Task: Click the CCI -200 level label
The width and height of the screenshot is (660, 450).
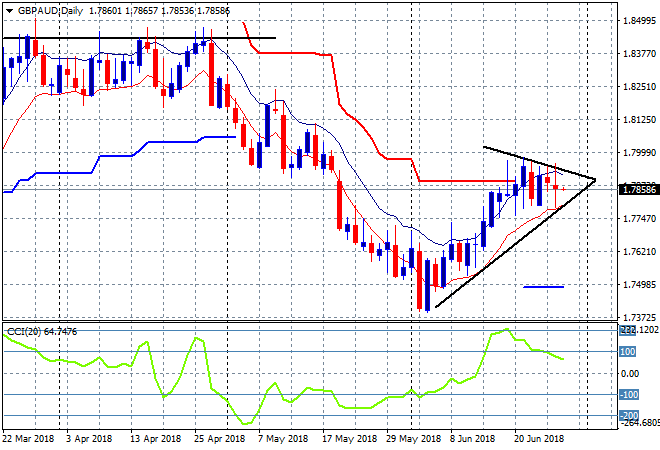Action: (x=629, y=416)
